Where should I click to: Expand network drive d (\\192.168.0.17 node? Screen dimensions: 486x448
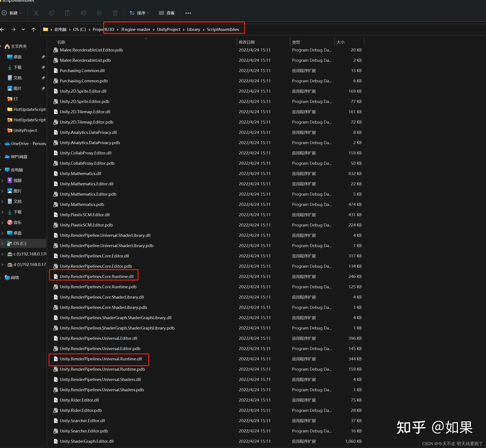click(2, 264)
